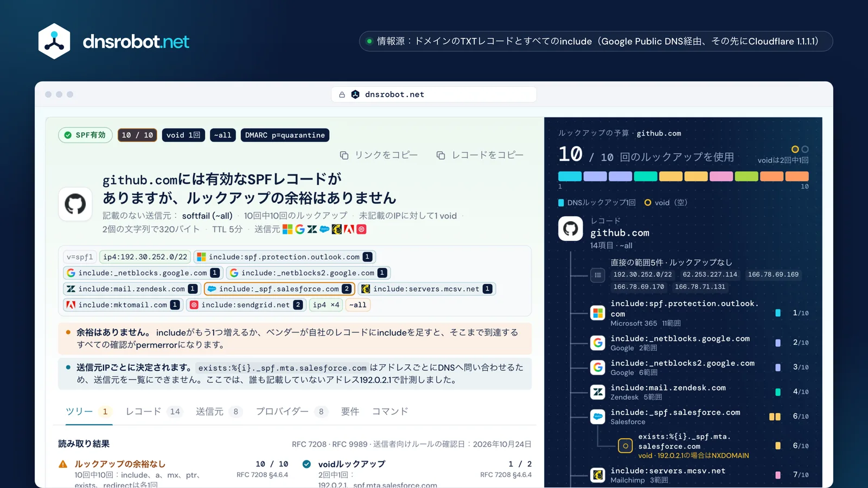This screenshot has width=868, height=488.
Task: Click the first cyan lookup budget segment
Action: tap(570, 176)
